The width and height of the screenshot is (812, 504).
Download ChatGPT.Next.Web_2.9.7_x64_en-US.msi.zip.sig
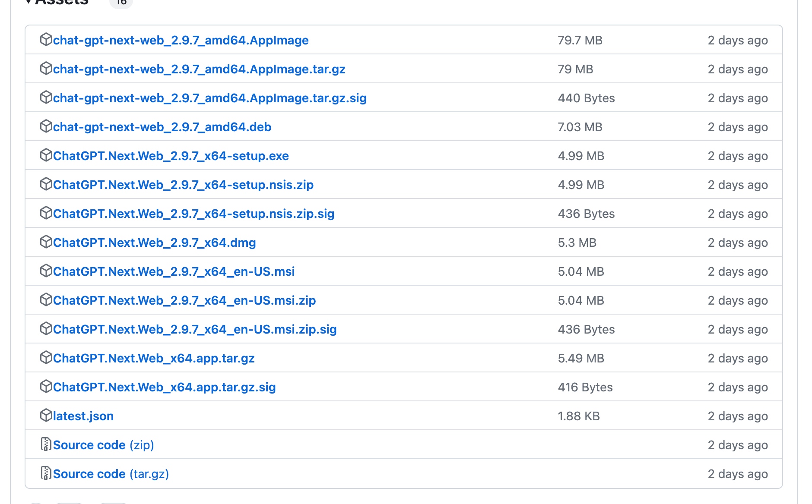(x=195, y=329)
